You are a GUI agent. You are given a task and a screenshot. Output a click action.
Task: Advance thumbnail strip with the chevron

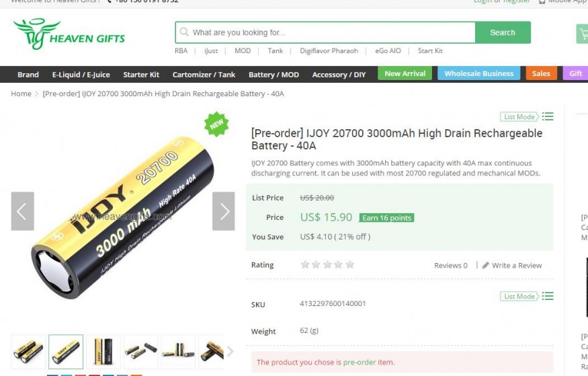pyautogui.click(x=230, y=352)
